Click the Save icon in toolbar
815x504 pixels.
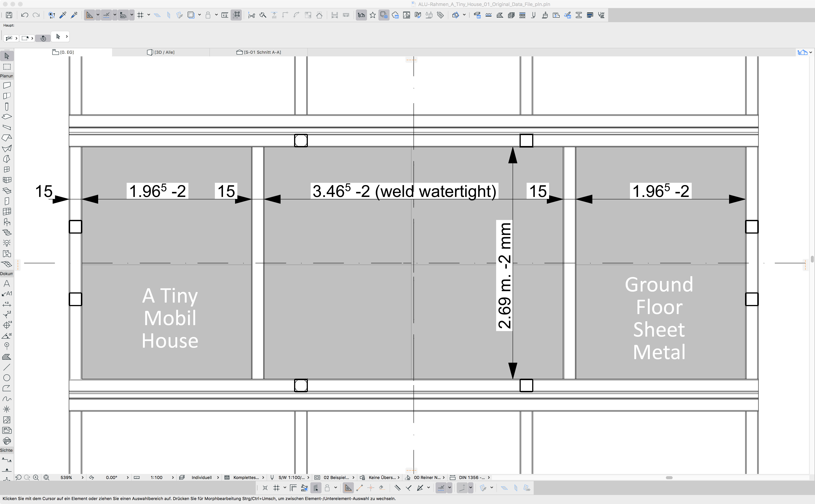[x=9, y=15]
